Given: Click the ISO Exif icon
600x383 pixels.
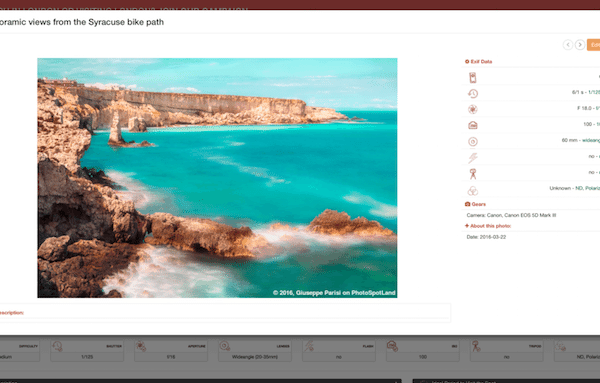Looking at the screenshot, I should coord(473,125).
